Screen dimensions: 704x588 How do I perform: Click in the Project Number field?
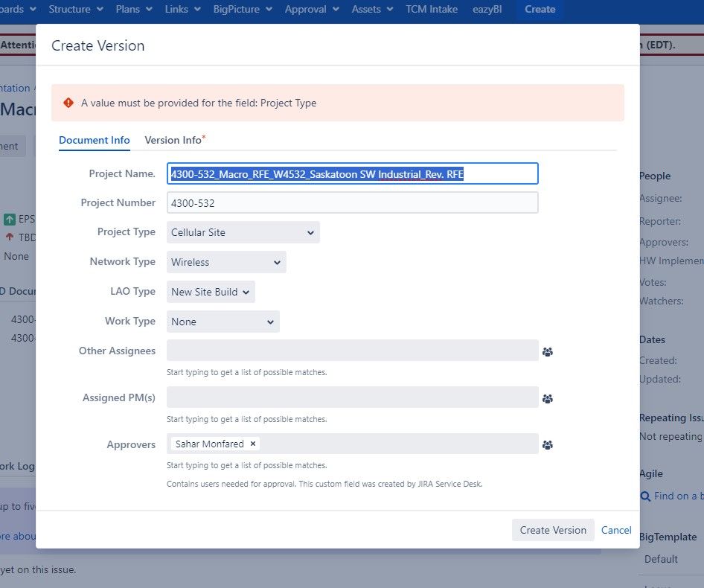[353, 203]
